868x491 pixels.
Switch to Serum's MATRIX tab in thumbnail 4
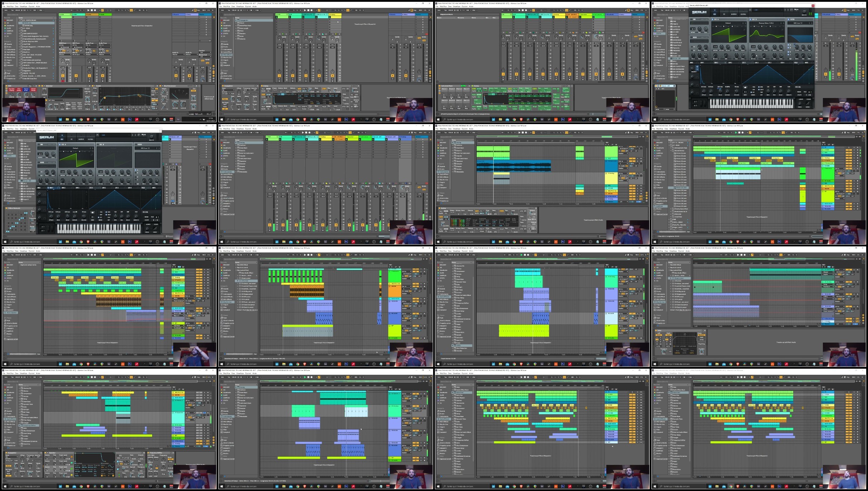pos(734,12)
